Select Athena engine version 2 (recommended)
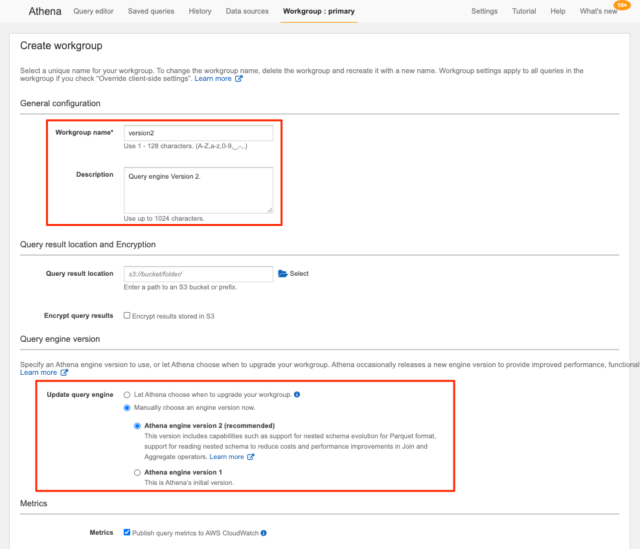640x549 pixels. point(138,426)
